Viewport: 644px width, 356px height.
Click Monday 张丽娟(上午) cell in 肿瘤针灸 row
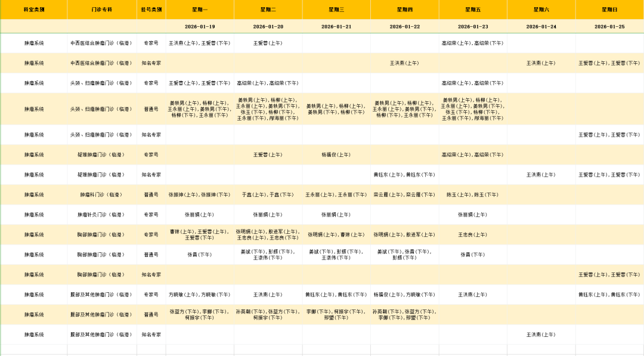point(200,215)
